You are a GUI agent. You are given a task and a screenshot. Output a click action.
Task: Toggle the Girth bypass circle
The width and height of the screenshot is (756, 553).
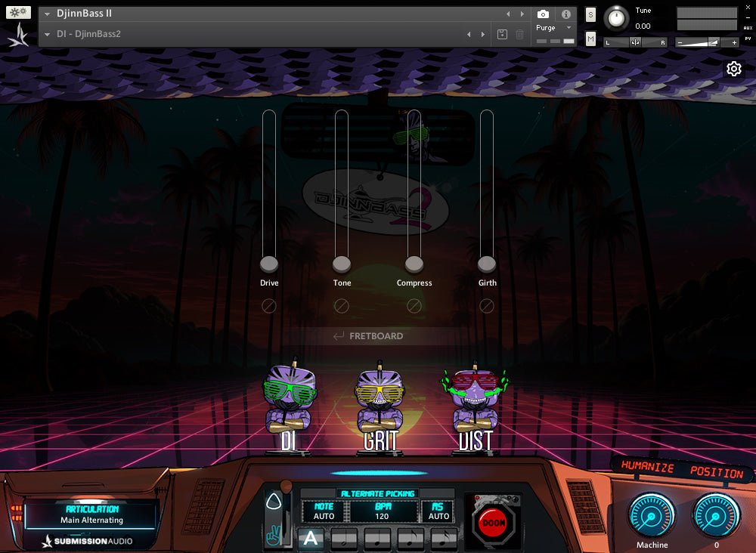pyautogui.click(x=487, y=306)
